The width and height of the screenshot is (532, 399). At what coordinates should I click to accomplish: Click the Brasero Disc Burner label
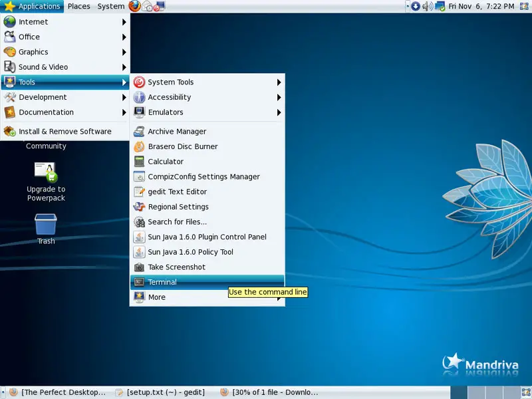click(x=183, y=146)
